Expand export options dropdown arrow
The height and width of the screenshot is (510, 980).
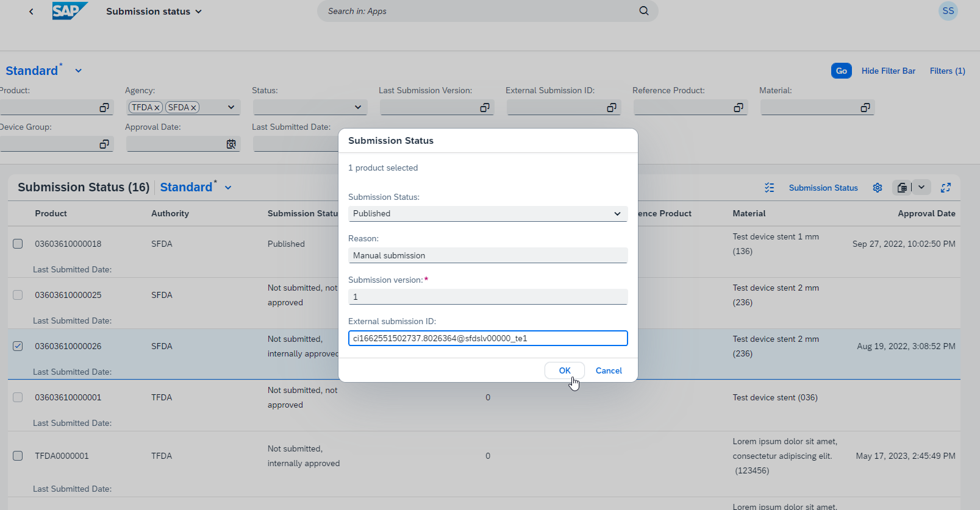point(921,188)
